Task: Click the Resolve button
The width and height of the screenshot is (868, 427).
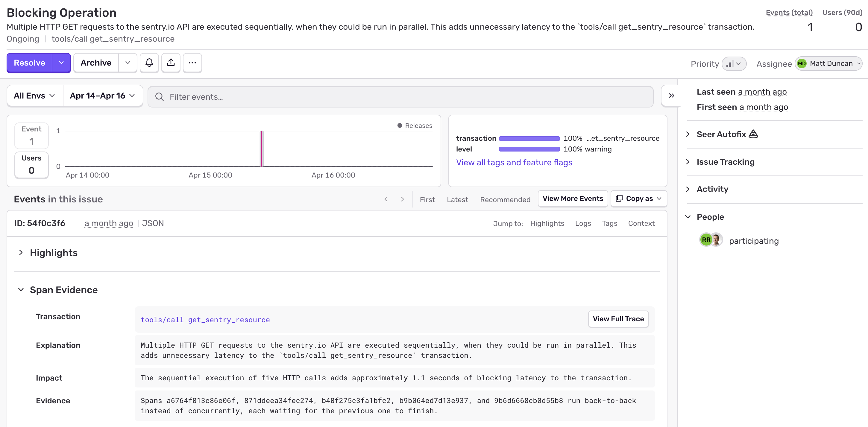Action: (x=29, y=63)
